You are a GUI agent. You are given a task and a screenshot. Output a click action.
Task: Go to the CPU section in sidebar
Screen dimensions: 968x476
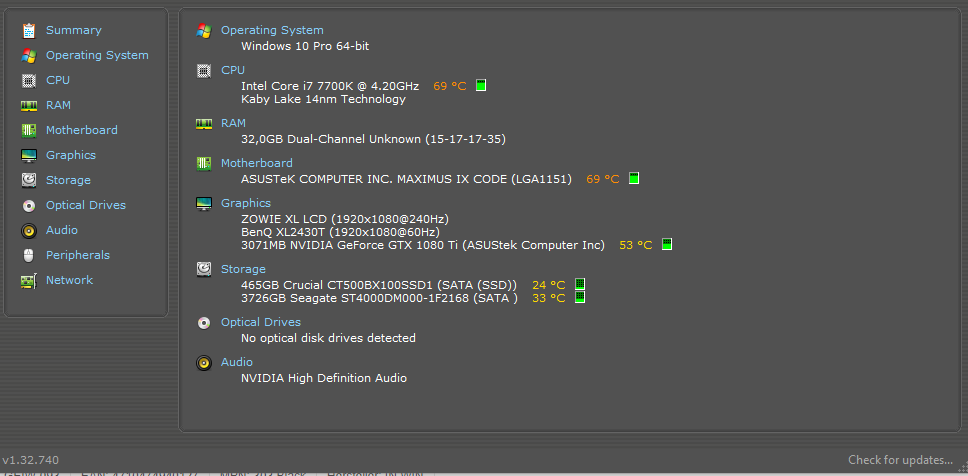pyautogui.click(x=57, y=80)
